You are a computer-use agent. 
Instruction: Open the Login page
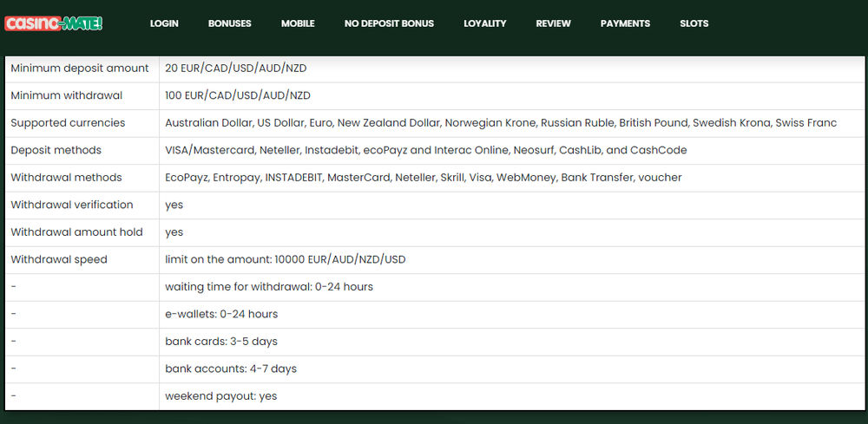coord(164,23)
